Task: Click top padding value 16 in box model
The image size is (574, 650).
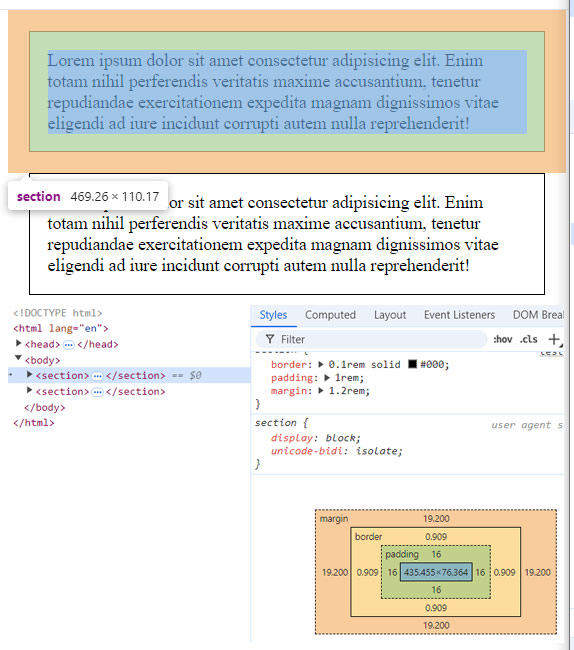Action: 436,554
